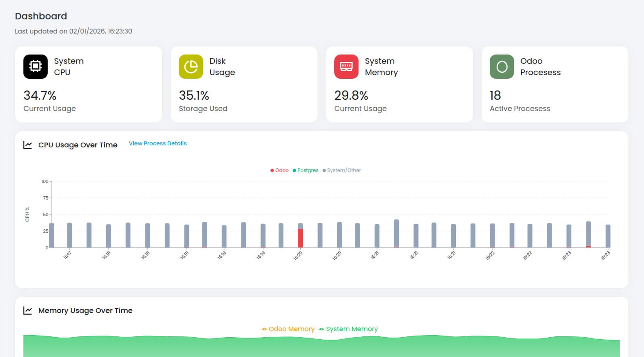
Task: Click the red Odoo bar segment at 16:20
Action: [x=300, y=238]
